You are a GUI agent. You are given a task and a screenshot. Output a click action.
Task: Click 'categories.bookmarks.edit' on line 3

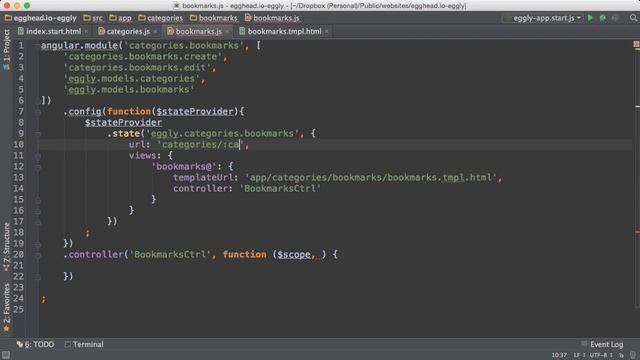point(137,67)
